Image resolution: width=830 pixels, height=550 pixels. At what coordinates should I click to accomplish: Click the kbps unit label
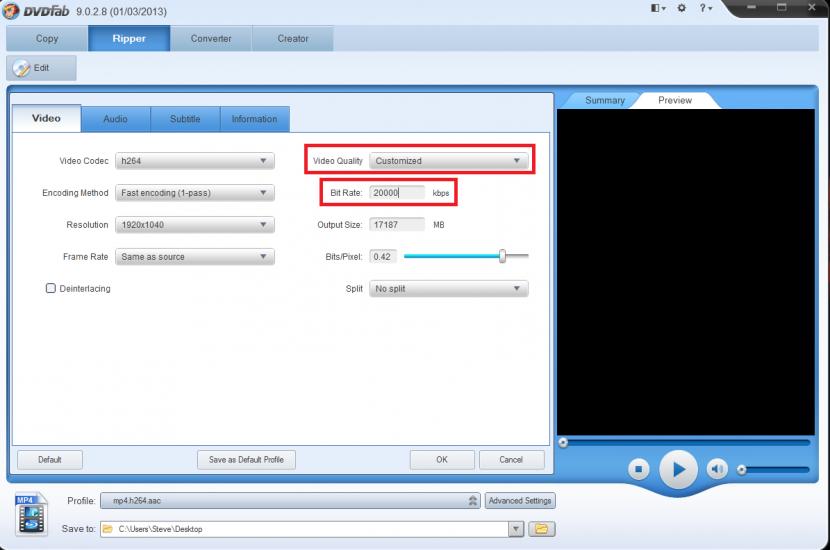[x=441, y=193]
